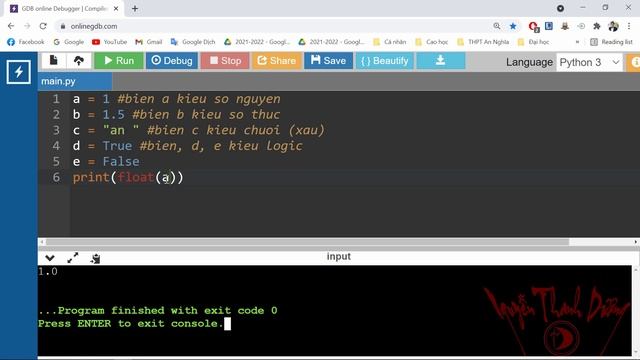Open the browser zoom magnifier icon

click(x=497, y=26)
